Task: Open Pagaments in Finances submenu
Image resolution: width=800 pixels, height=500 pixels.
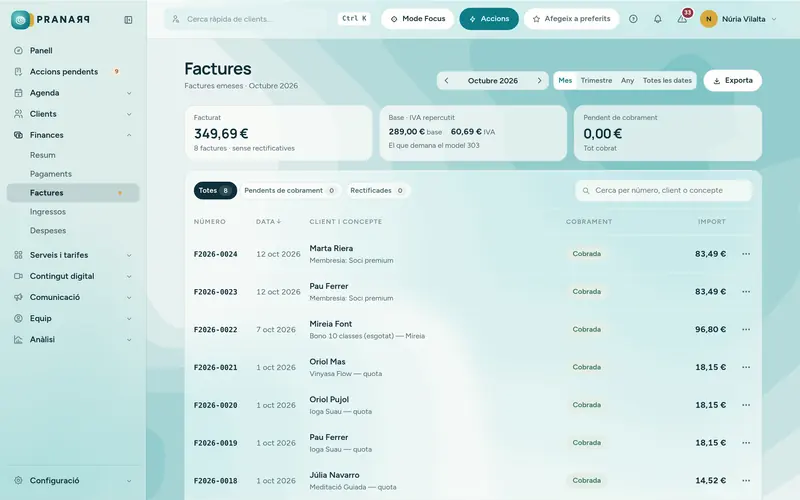Action: pyautogui.click(x=51, y=174)
